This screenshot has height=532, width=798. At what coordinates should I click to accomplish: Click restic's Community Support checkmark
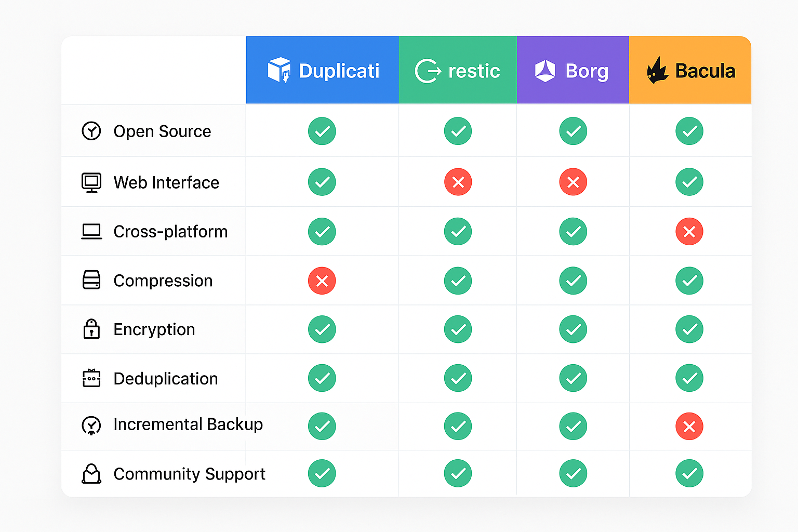click(x=458, y=473)
